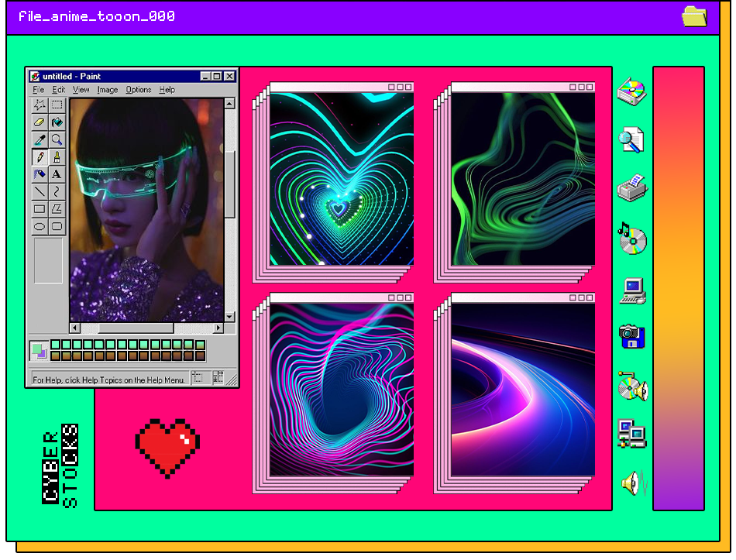The width and height of the screenshot is (736, 560).
Task: Select the Ellipse shape tool
Action: coord(40,226)
